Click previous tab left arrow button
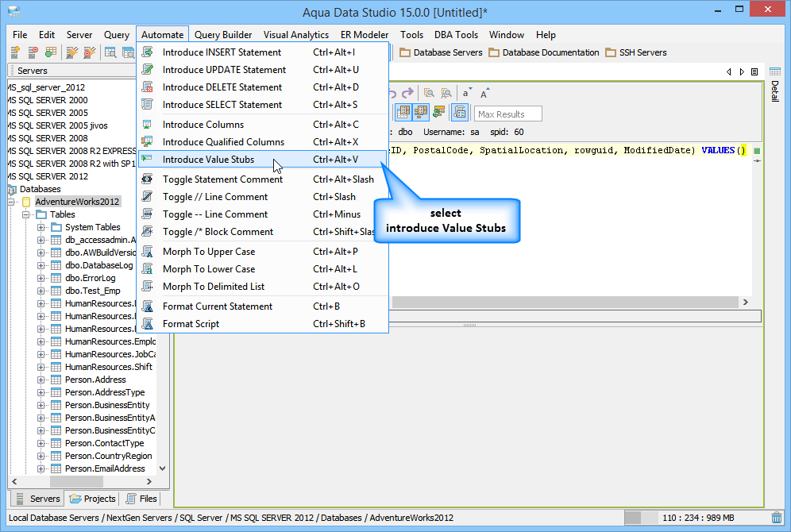The width and height of the screenshot is (791, 532). [x=729, y=71]
